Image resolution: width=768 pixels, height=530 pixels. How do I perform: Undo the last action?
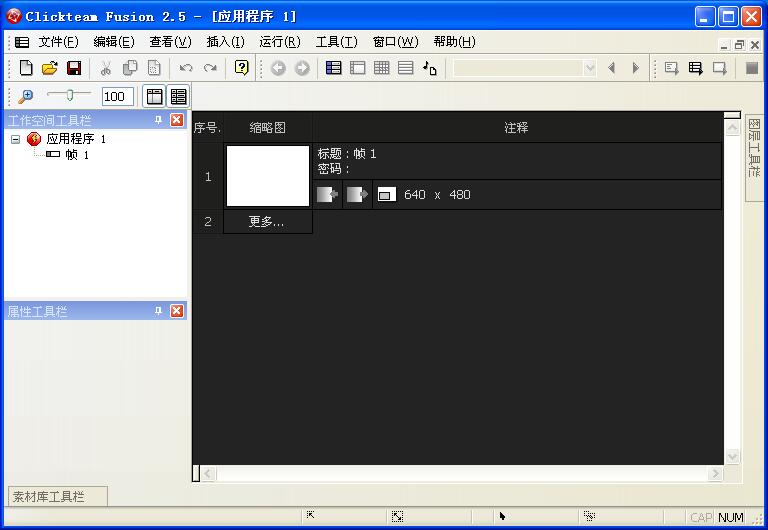[186, 68]
